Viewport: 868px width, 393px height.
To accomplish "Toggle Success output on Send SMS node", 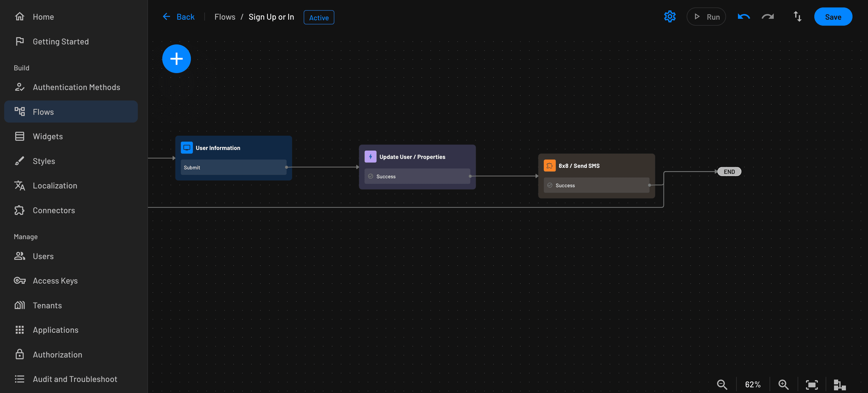I will click(x=550, y=185).
